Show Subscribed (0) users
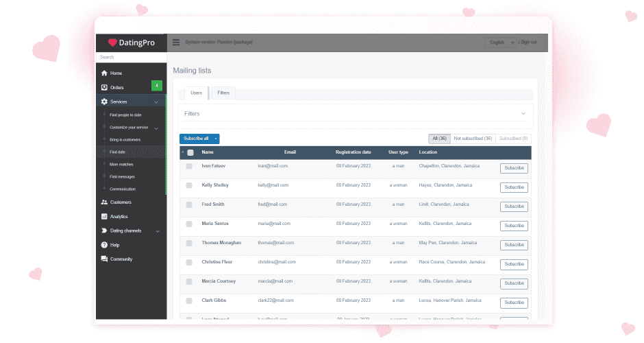 pos(513,139)
